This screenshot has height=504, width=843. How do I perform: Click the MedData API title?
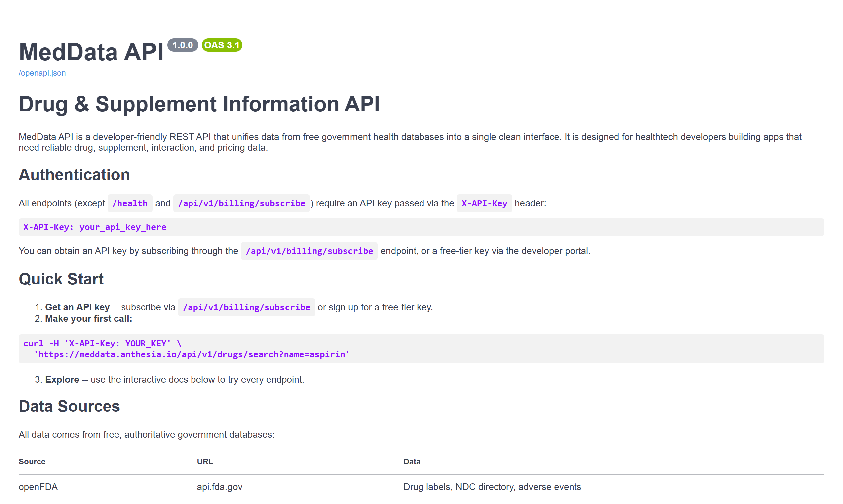tap(91, 52)
